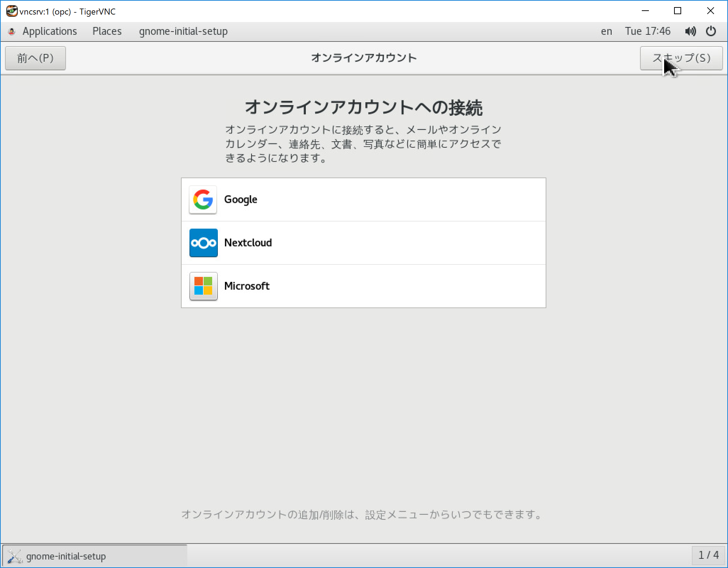Click the 前へ(P) back button
728x568 pixels.
35,58
